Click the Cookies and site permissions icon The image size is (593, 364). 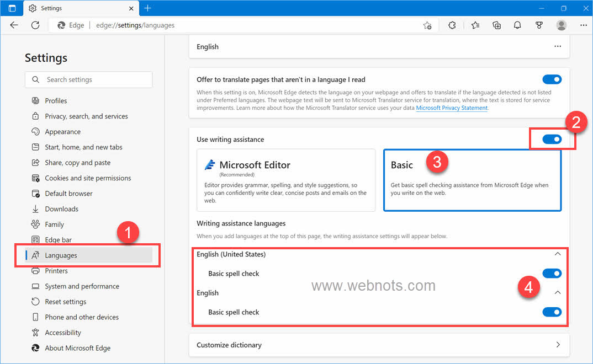pyautogui.click(x=35, y=178)
